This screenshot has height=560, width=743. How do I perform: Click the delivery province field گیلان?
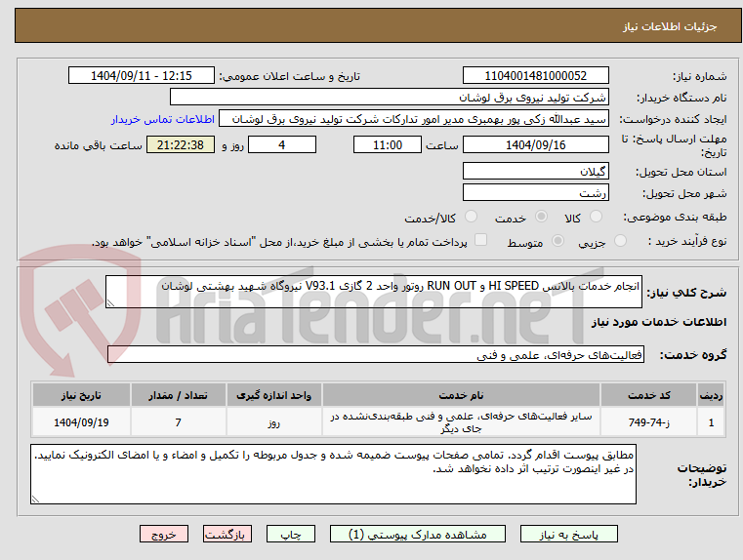[535, 171]
